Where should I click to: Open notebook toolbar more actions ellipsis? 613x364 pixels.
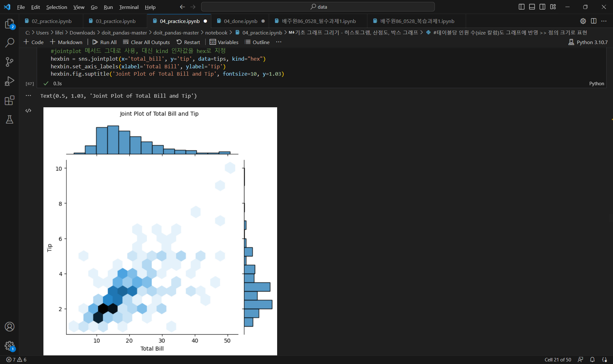(279, 42)
